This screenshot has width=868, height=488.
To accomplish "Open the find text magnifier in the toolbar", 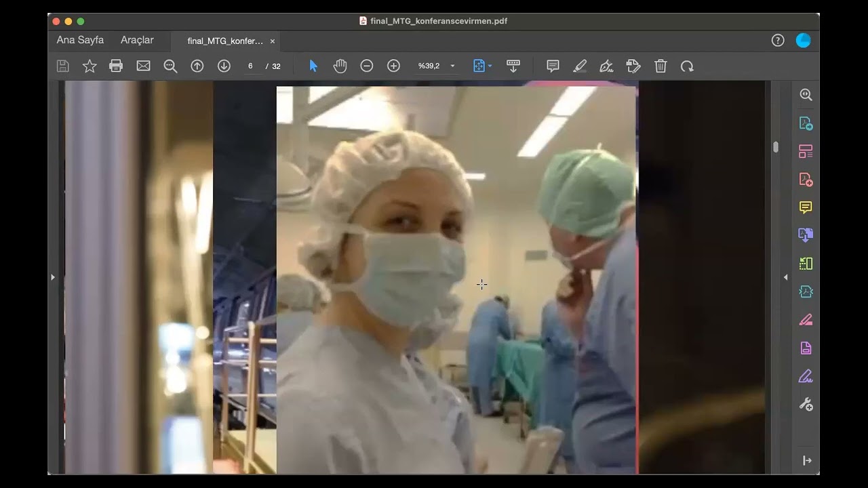I will (x=170, y=66).
